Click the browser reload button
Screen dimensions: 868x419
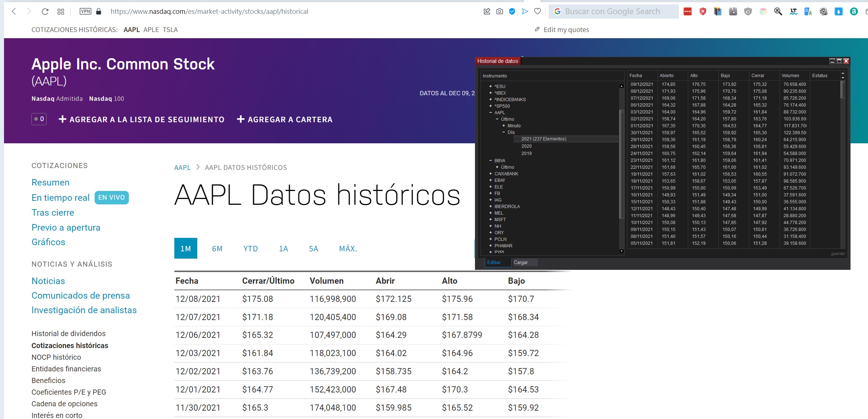[45, 12]
